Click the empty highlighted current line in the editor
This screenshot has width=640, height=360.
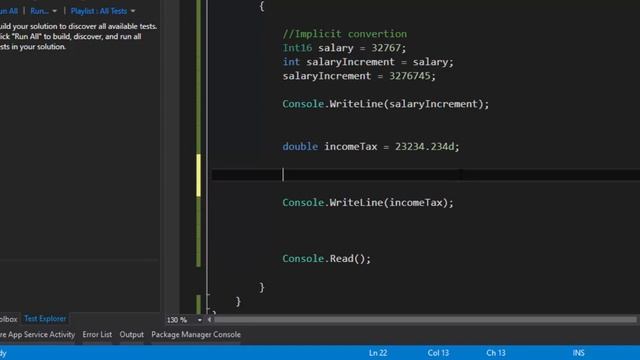(x=425, y=175)
